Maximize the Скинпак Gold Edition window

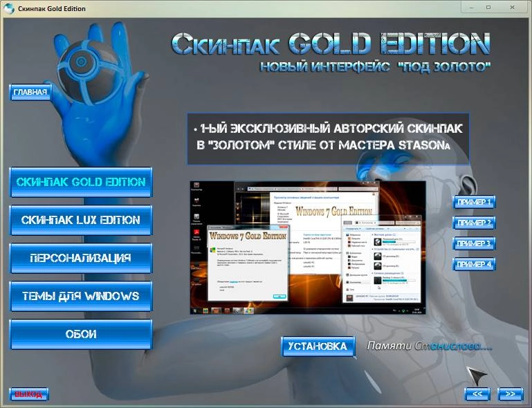(x=488, y=8)
